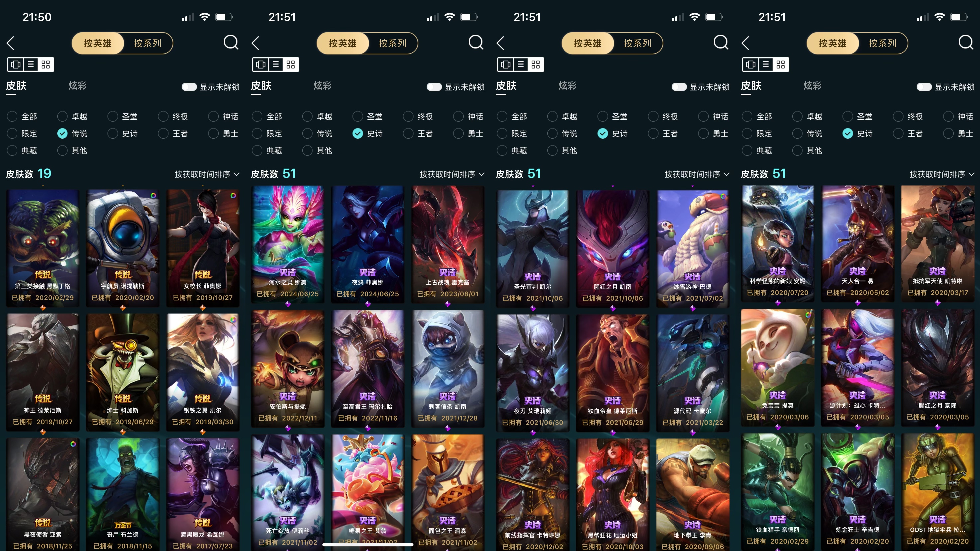Tap search icon on the 21:50 screen
The image size is (980, 551).
tap(231, 43)
